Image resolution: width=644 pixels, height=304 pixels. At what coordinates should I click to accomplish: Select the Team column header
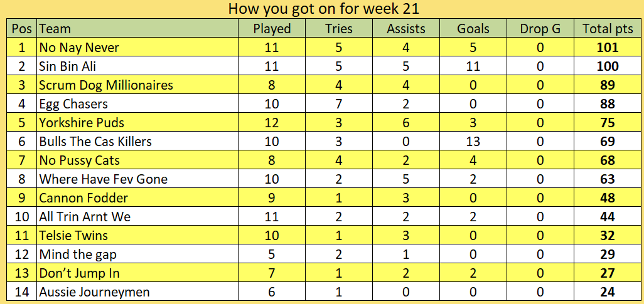(137, 28)
